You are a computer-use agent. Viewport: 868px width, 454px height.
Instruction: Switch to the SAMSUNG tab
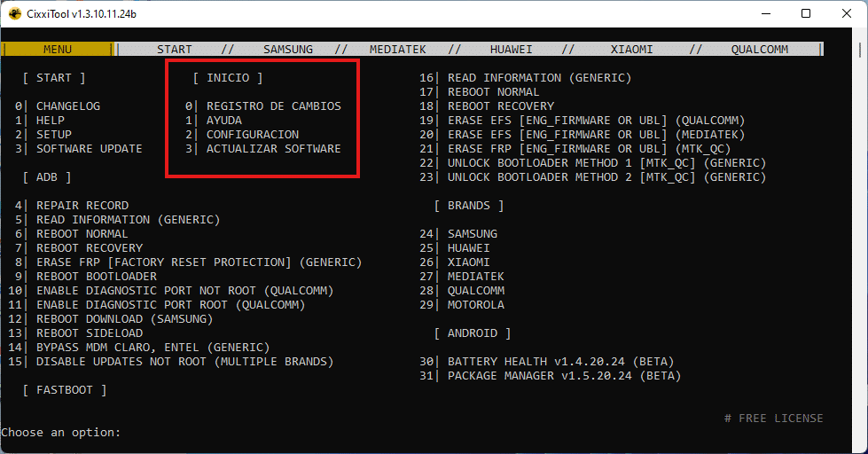tap(287, 50)
